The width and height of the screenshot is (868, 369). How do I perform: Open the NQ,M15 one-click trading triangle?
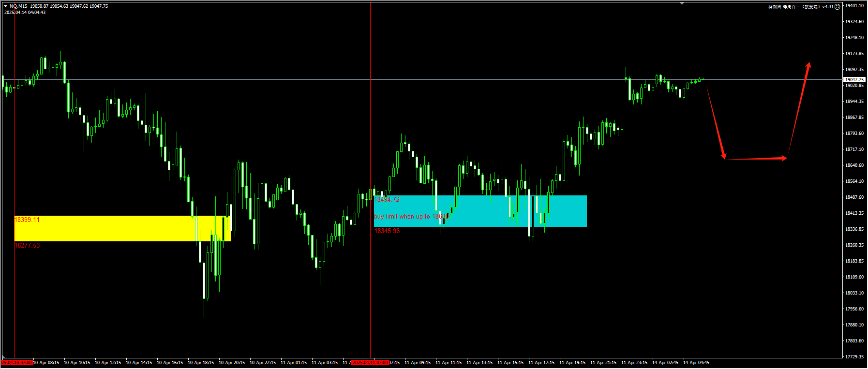coord(6,6)
